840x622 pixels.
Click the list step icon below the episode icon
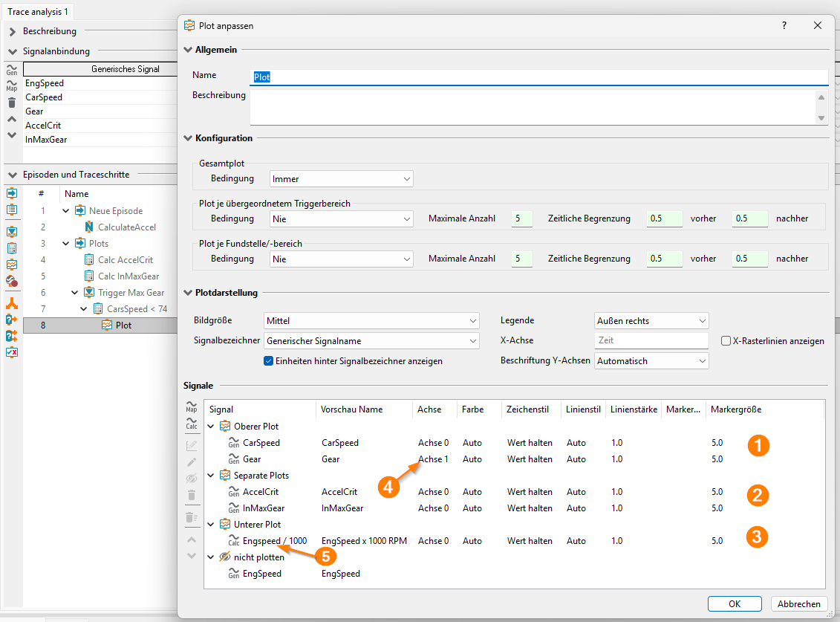12,209
